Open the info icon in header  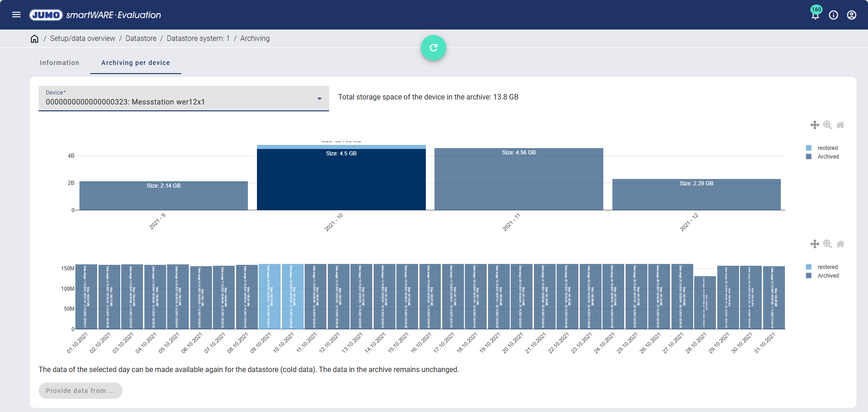click(x=833, y=15)
